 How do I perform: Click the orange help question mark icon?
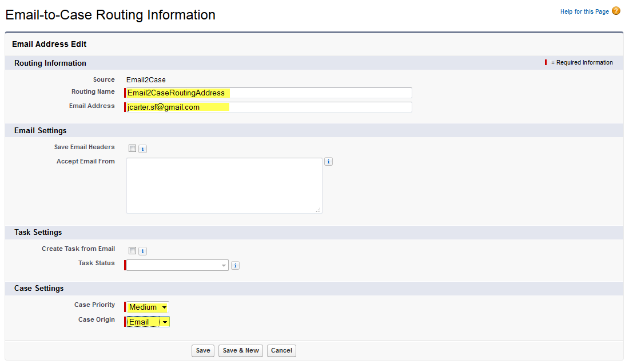pos(616,11)
